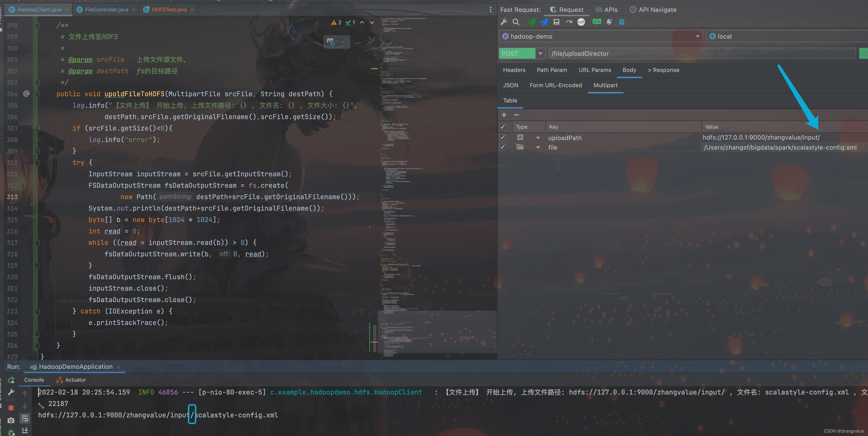Image resolution: width=868 pixels, height=436 pixels.
Task: Toggle soft-wrap icon in console
Action: click(x=25, y=418)
